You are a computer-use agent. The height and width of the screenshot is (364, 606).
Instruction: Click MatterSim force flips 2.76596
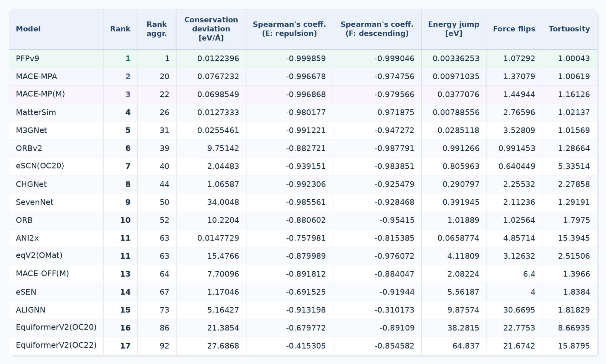[519, 112]
